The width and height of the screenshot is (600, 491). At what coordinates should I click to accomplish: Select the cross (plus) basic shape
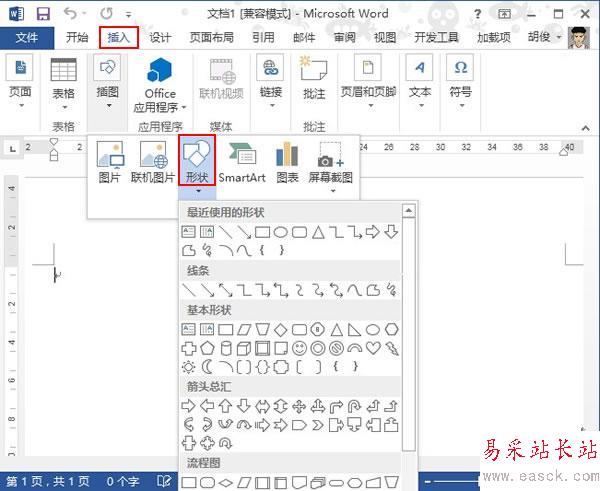click(x=189, y=348)
